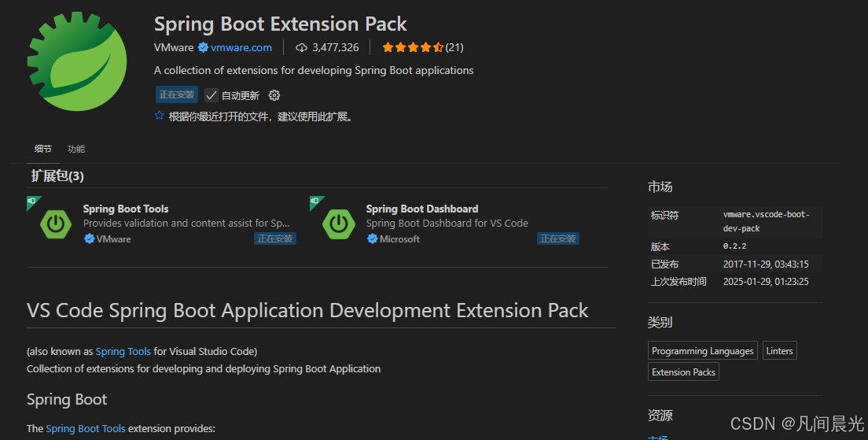Click the Spring Boot Tools pack title
This screenshot has height=440, width=868.
pyautogui.click(x=126, y=209)
